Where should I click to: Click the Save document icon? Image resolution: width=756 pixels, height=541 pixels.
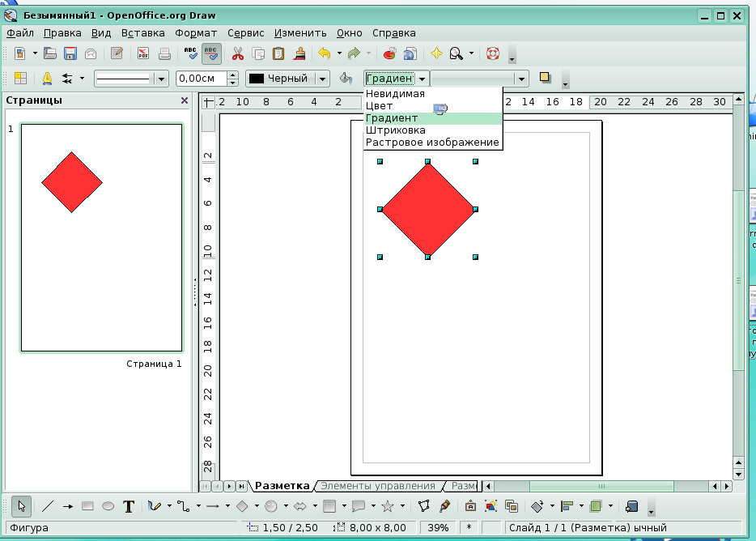tap(70, 54)
